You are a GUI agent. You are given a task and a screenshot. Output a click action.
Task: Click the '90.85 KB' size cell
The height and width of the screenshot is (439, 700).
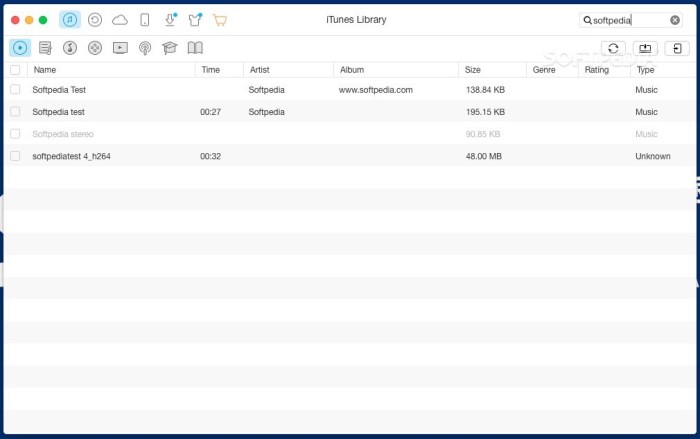tap(483, 134)
